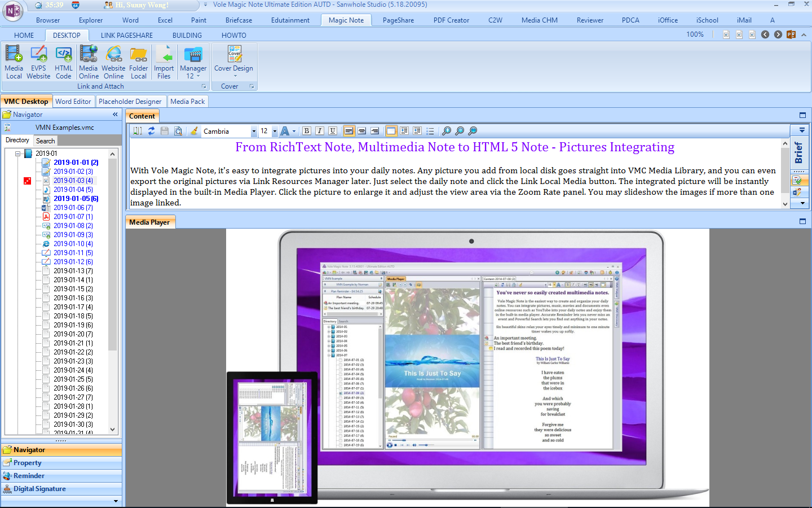Link a Folder Local
Viewport: 812px width, 508px height.
(139, 62)
